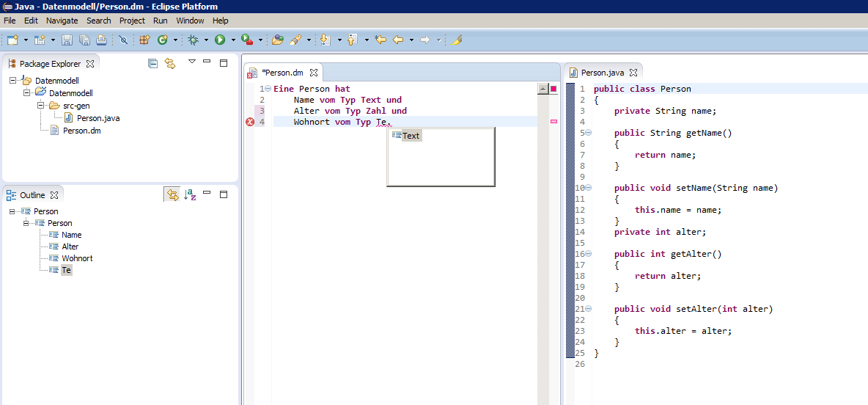Open the Run button dropdown arrow
868x405 pixels.
[233, 40]
